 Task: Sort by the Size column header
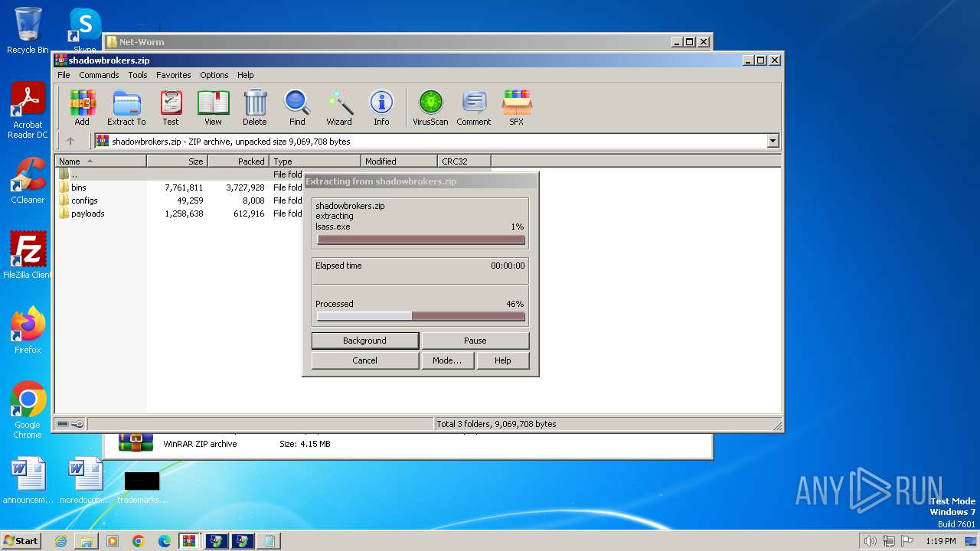point(177,161)
